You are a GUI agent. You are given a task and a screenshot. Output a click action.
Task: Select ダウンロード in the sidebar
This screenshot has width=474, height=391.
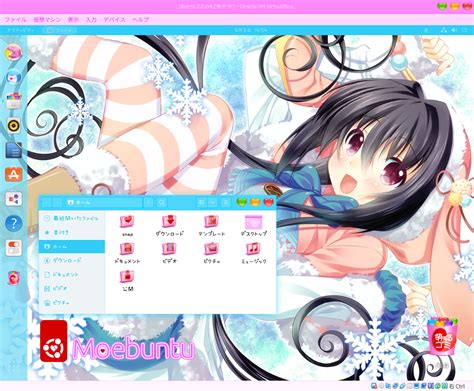72,260
